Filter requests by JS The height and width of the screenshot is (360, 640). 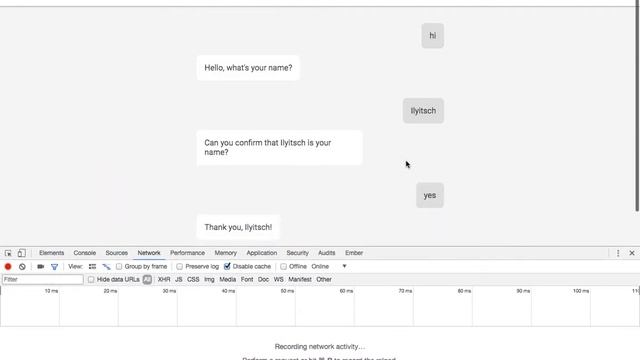pyautogui.click(x=178, y=280)
